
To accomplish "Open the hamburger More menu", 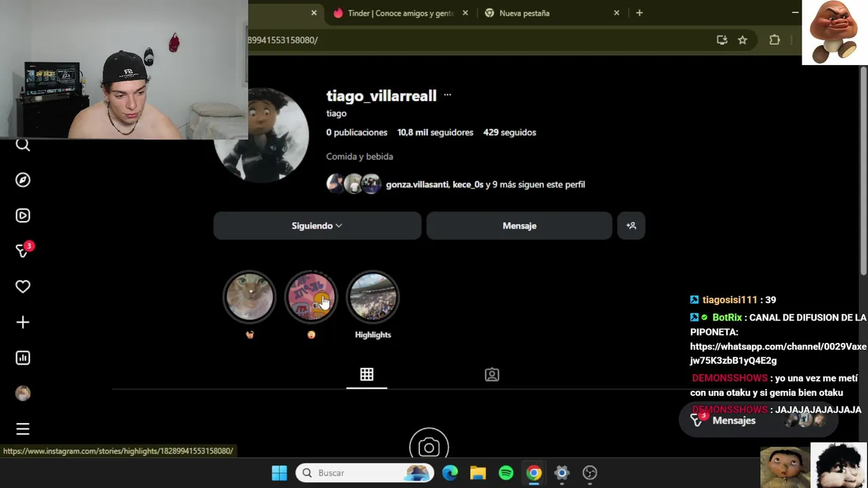I will point(23,429).
